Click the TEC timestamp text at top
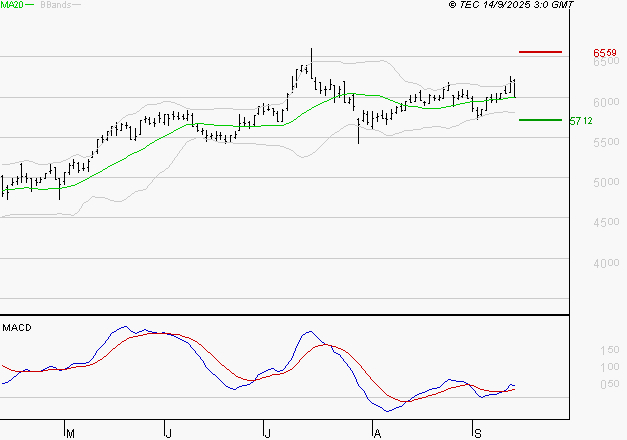The image size is (627, 440). click(x=512, y=5)
